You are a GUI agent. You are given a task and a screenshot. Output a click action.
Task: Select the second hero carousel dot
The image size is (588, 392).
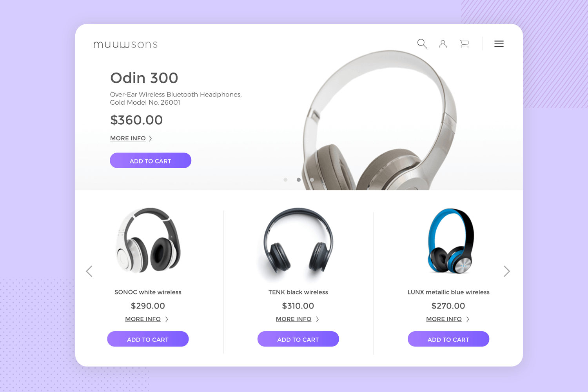[299, 180]
